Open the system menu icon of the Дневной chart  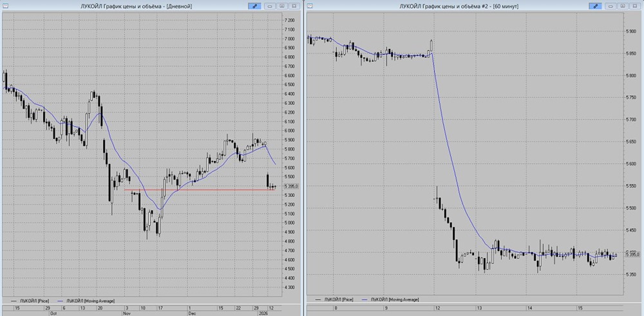tap(4, 6)
